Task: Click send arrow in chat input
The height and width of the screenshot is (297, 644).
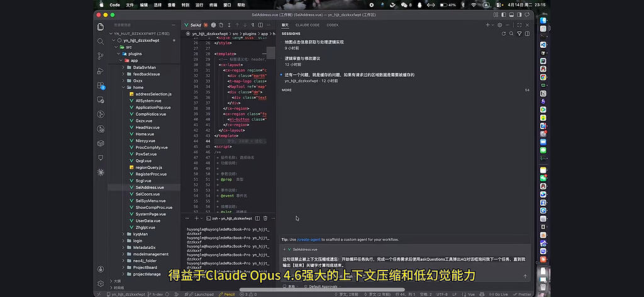Action: pos(525,276)
